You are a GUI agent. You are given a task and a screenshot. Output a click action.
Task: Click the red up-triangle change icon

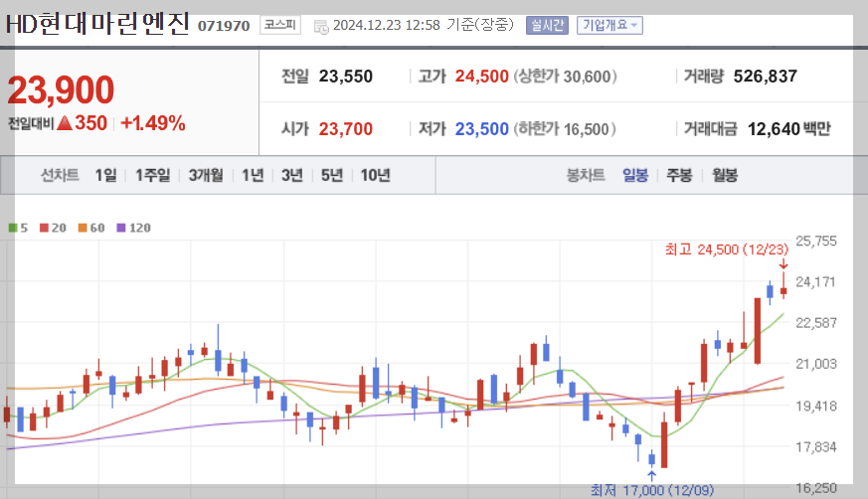[x=65, y=123]
